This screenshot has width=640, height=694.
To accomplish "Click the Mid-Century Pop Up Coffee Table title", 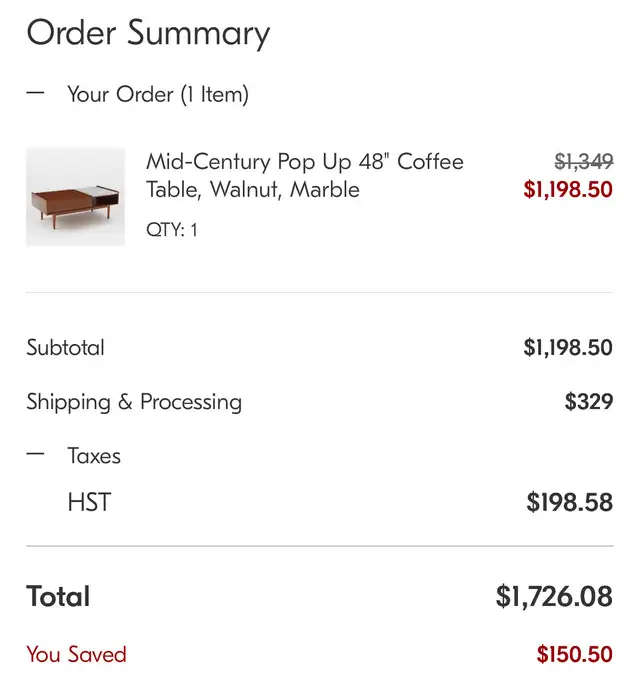I will coord(305,175).
